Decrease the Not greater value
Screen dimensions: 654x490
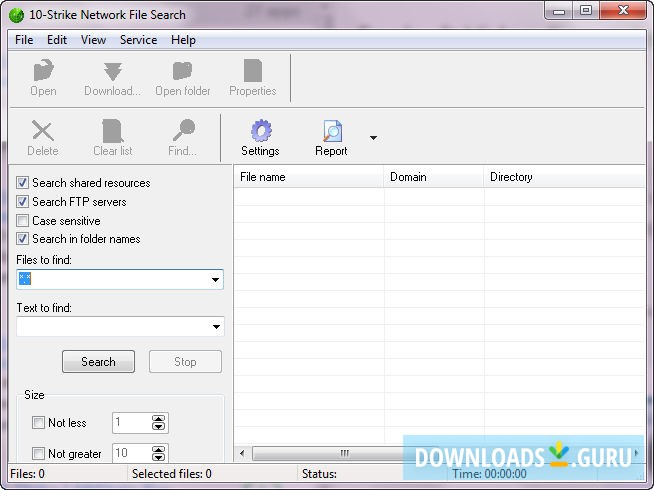click(x=158, y=457)
